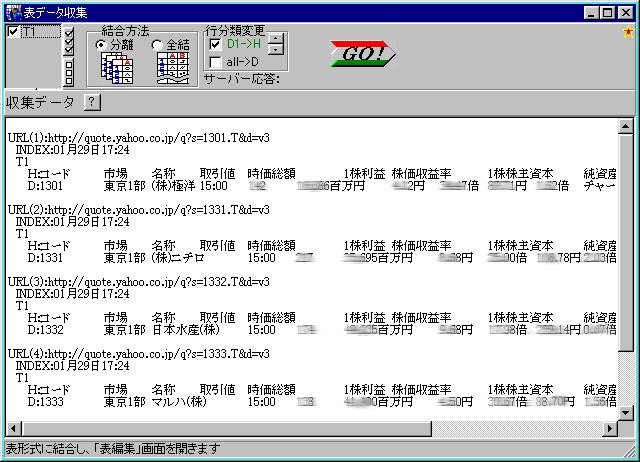
Task: Click the URL(1) line with s=1301.T
Action: (139, 138)
